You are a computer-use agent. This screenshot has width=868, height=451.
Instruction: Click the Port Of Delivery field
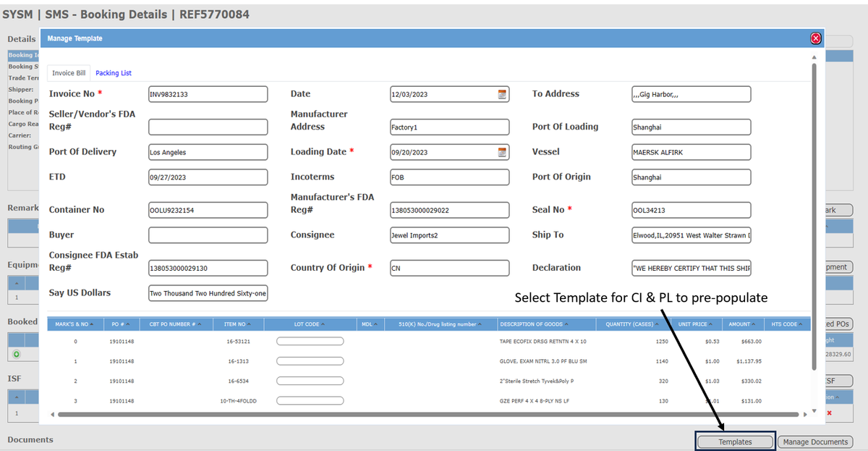pyautogui.click(x=208, y=152)
